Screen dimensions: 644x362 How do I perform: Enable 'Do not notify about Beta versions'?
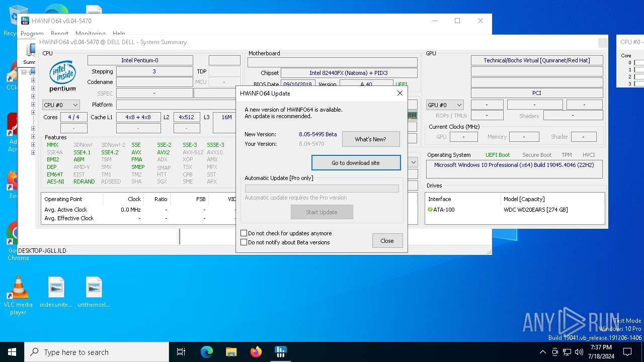(244, 242)
